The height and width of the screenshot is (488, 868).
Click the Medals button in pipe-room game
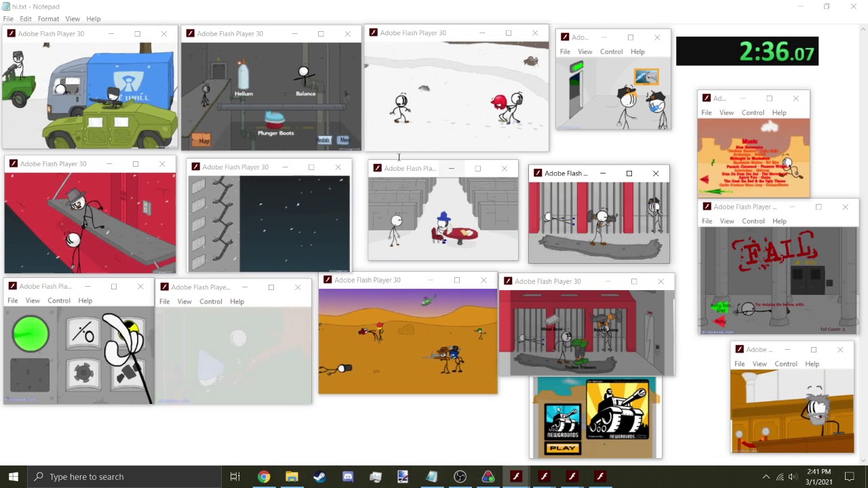click(x=323, y=140)
